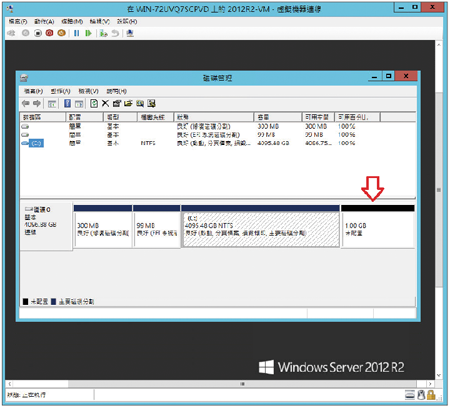Click the scroll-down arrow of VM window
Screen dimensions: 450x408
click(x=439, y=375)
